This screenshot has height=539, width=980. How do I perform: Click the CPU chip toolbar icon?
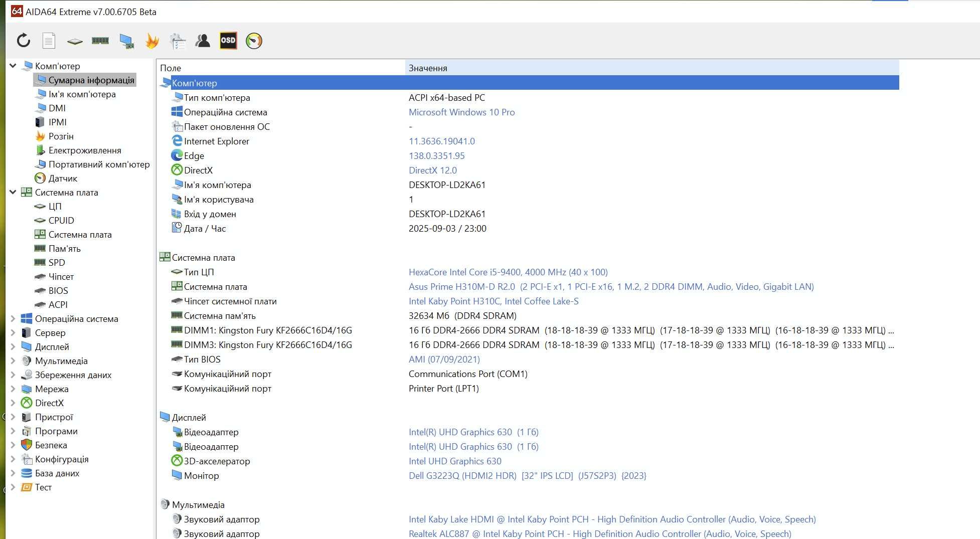pyautogui.click(x=75, y=41)
